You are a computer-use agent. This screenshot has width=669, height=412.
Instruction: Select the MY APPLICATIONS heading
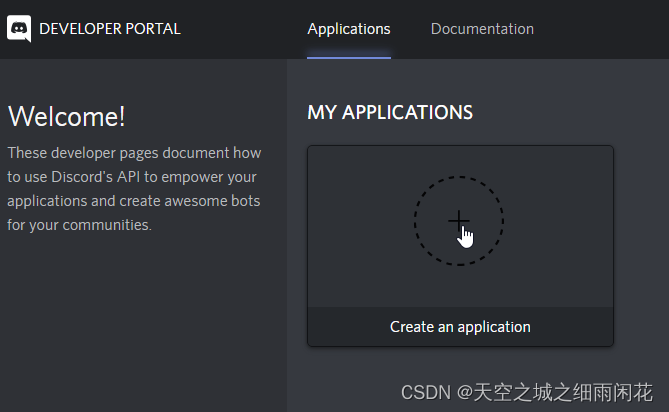pos(390,113)
